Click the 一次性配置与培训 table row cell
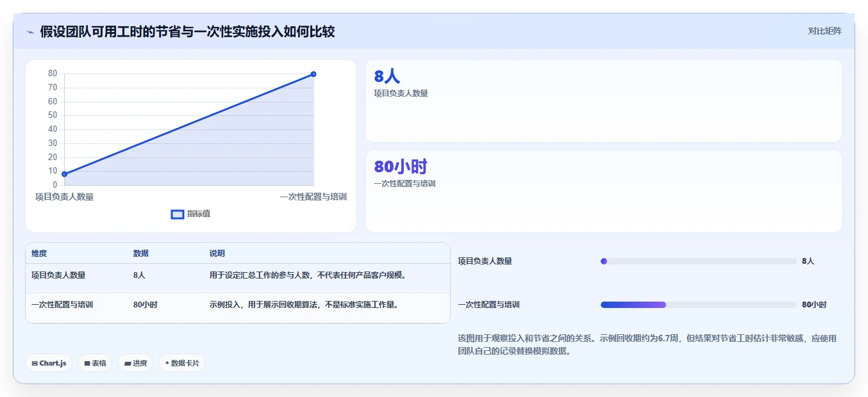 (62, 305)
